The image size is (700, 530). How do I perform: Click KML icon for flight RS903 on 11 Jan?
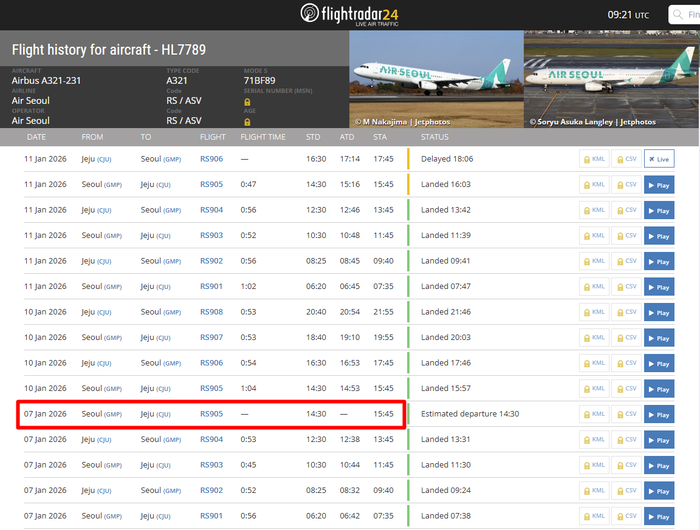(x=594, y=235)
